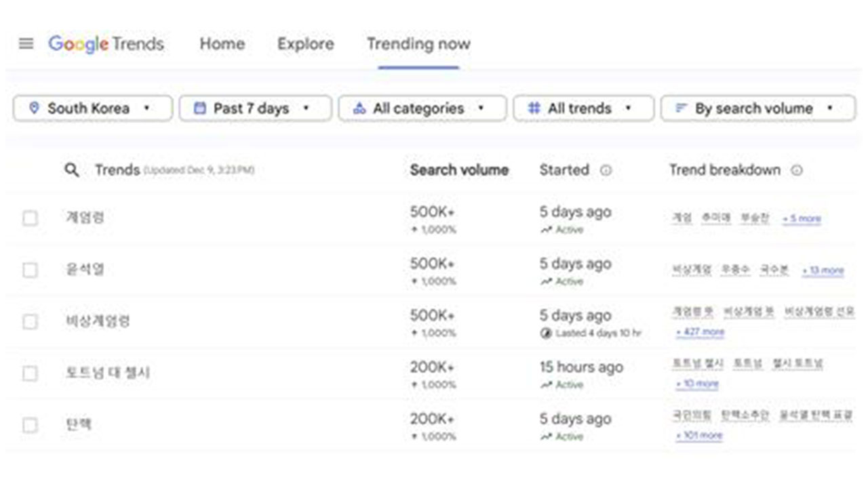Click the '+ 101 more' breakdown link
Screen dimensions: 868x488
point(698,435)
